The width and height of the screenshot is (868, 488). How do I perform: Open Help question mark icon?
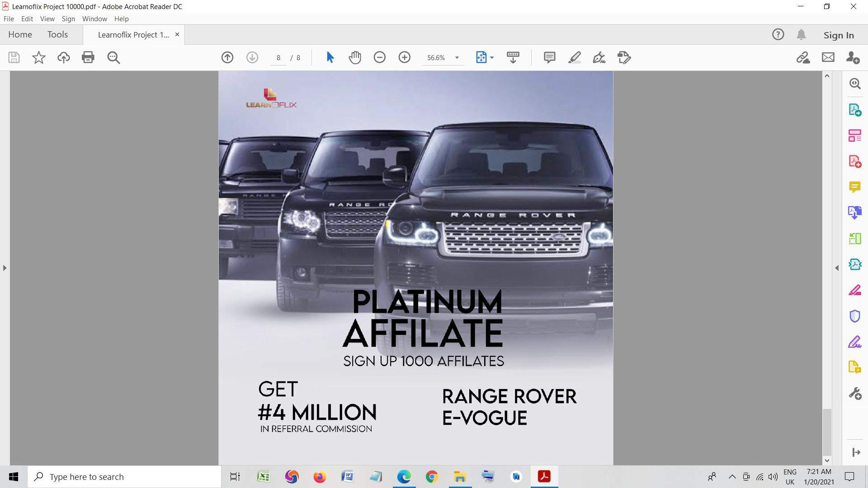click(x=778, y=34)
